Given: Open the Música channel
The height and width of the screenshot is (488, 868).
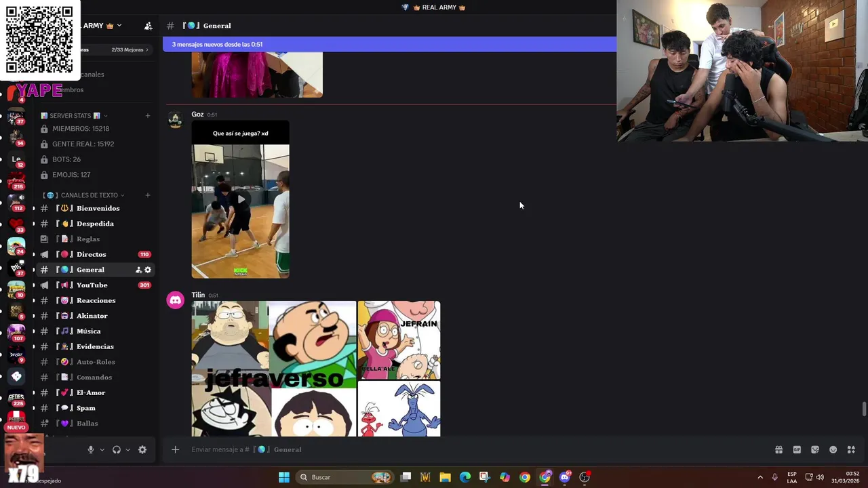Looking at the screenshot, I should 94,331.
